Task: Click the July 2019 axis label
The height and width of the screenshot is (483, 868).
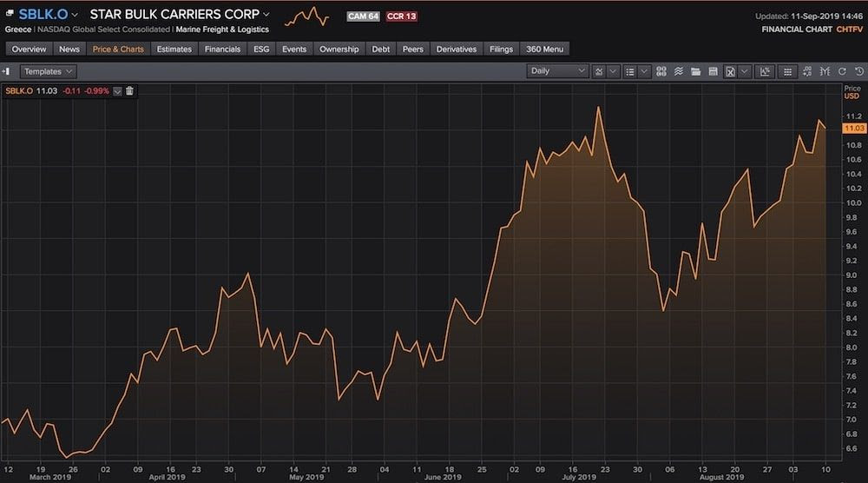Action: point(578,477)
